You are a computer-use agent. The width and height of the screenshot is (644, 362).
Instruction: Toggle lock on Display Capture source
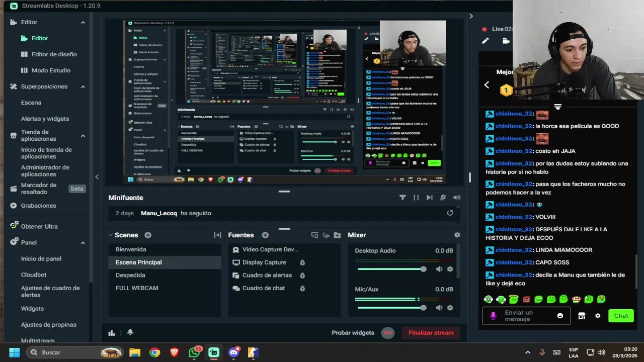302,262
